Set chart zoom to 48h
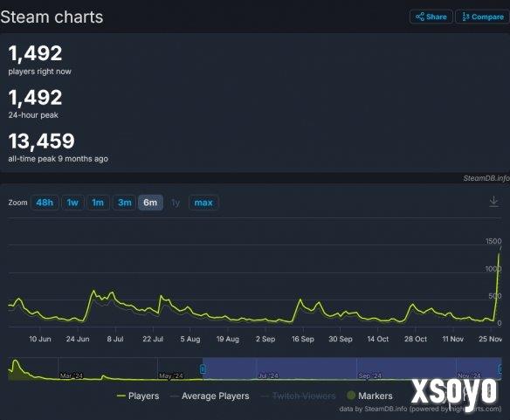 [x=45, y=203]
